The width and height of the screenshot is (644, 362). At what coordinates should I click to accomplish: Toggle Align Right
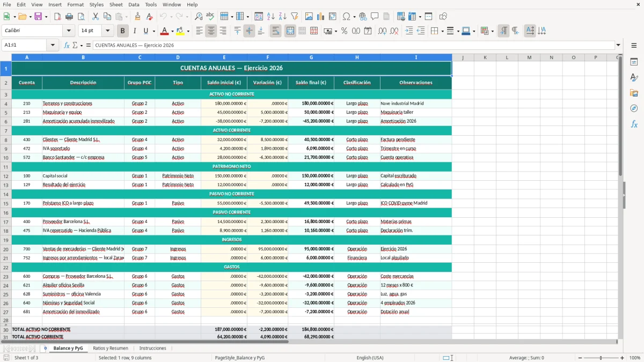click(223, 31)
